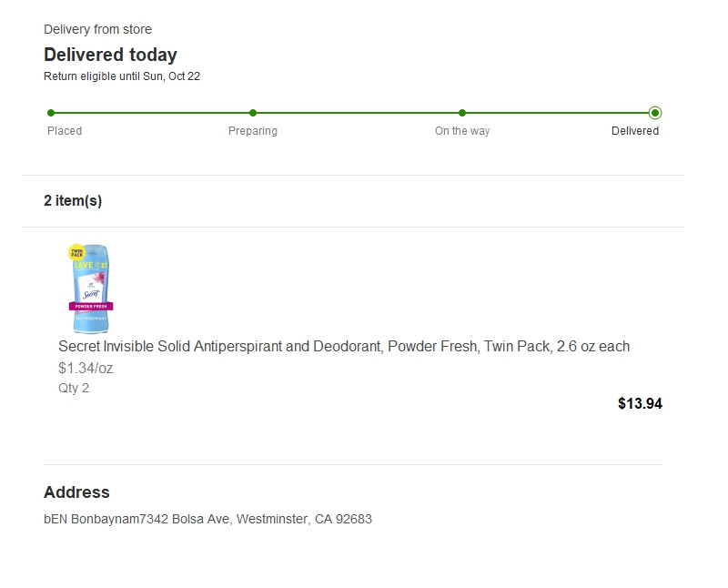Open the Secret Invisible Solid product title
Viewport: 728px width, 588px height.
point(344,347)
